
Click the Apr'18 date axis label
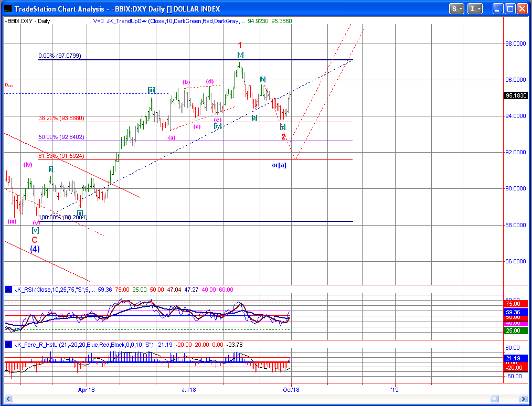pos(87,390)
